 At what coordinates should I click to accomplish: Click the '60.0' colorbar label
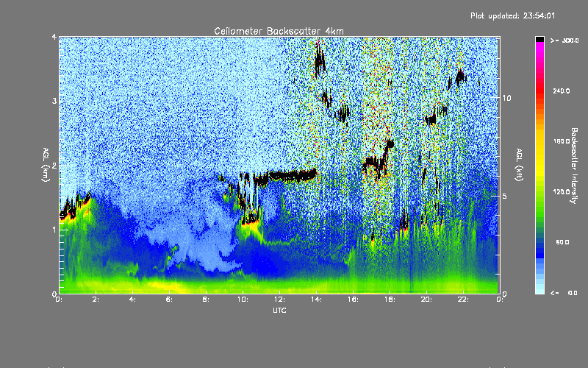tap(562, 242)
